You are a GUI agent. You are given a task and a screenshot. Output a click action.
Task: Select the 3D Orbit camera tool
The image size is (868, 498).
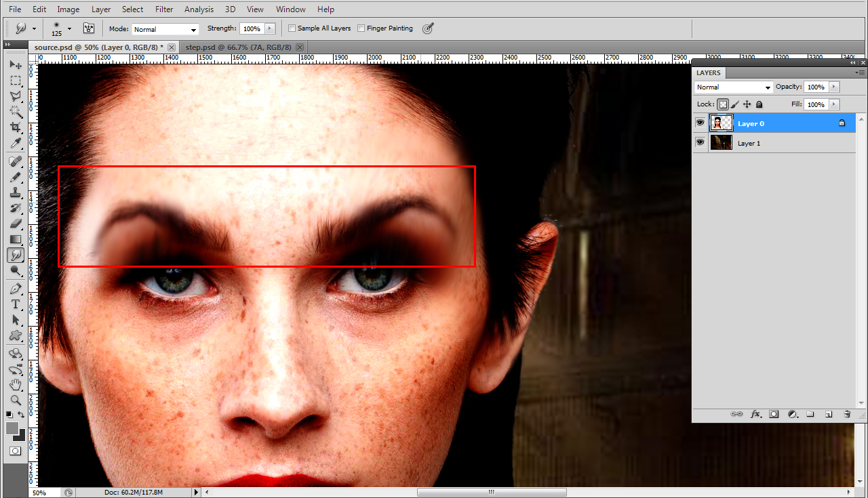(x=15, y=370)
